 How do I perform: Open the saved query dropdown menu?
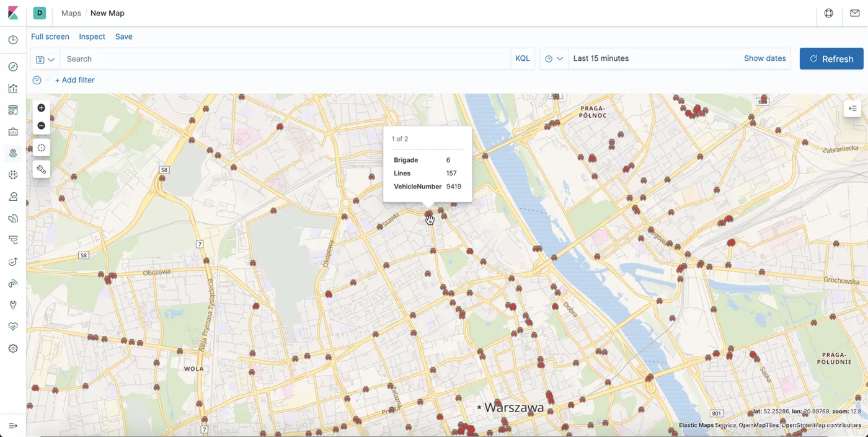point(45,59)
